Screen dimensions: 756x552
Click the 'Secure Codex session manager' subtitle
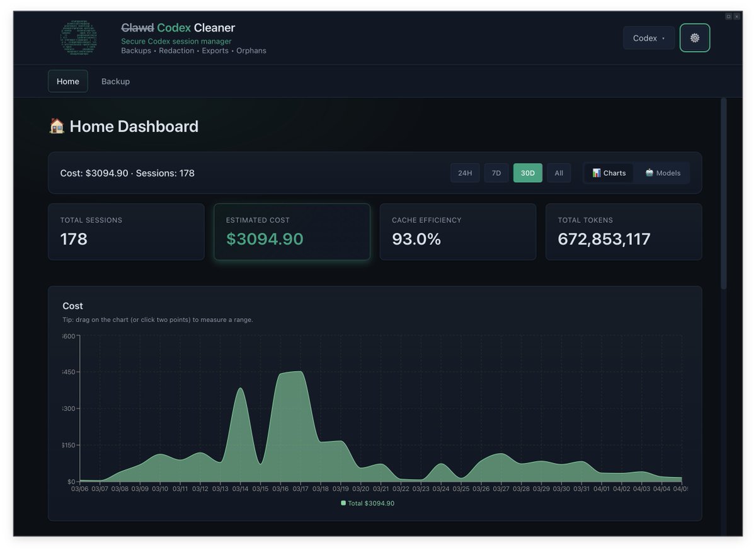click(x=176, y=42)
